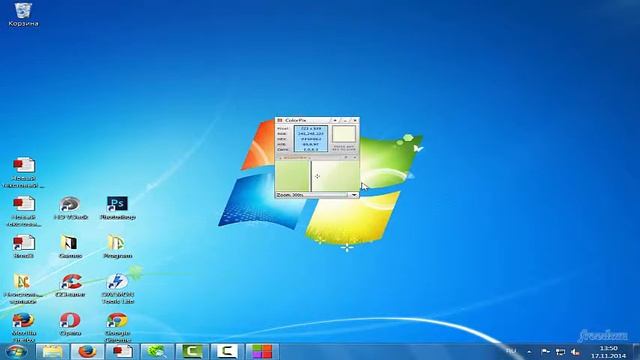
Task: Click the Show desktop strip
Action: 636,352
